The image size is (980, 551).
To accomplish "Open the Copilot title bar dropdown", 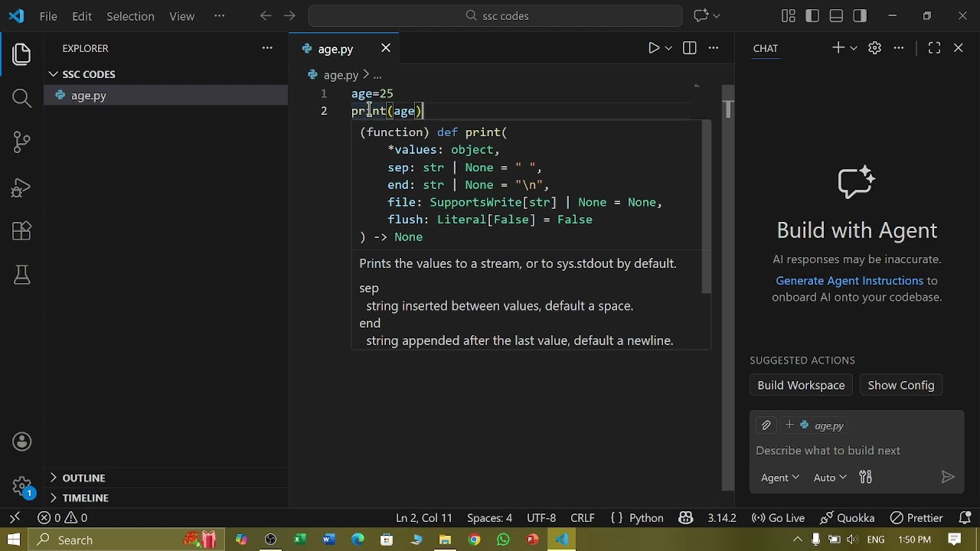I will click(x=717, y=16).
